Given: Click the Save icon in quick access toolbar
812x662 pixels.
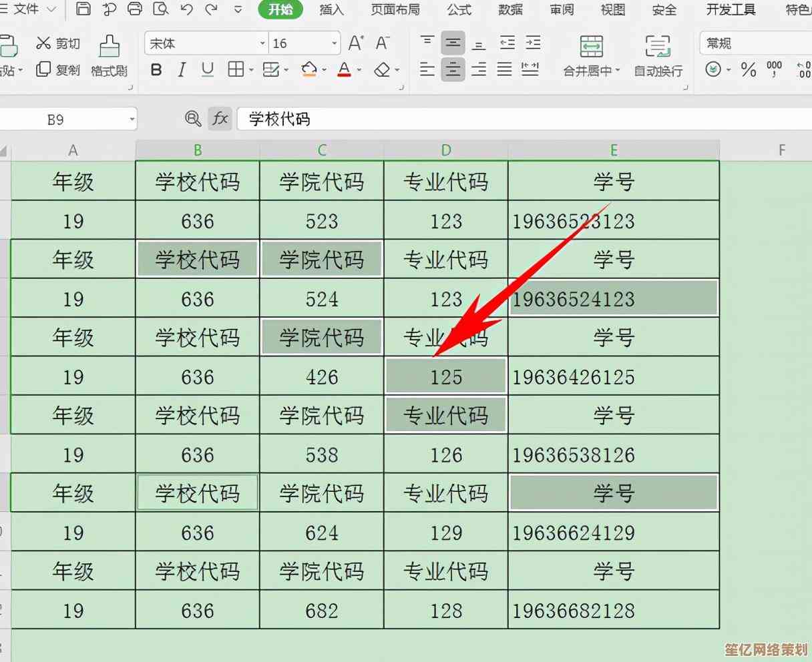Looking at the screenshot, I should tap(83, 9).
